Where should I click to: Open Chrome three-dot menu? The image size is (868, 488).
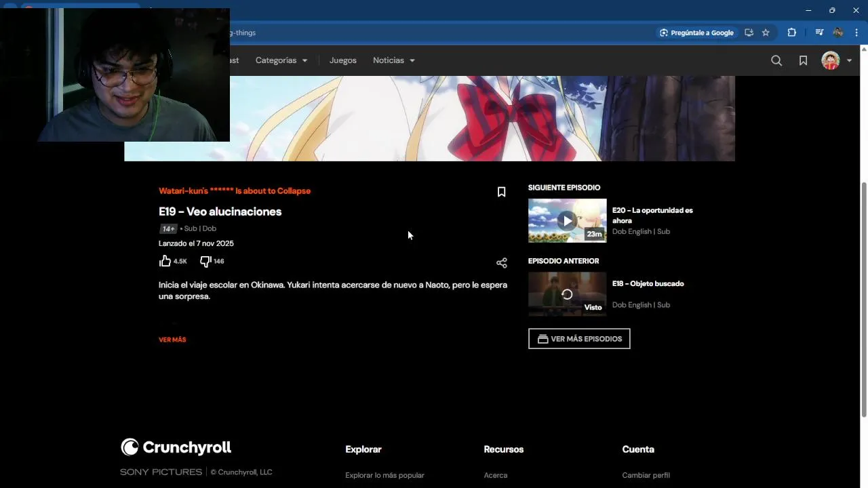pyautogui.click(x=856, y=33)
